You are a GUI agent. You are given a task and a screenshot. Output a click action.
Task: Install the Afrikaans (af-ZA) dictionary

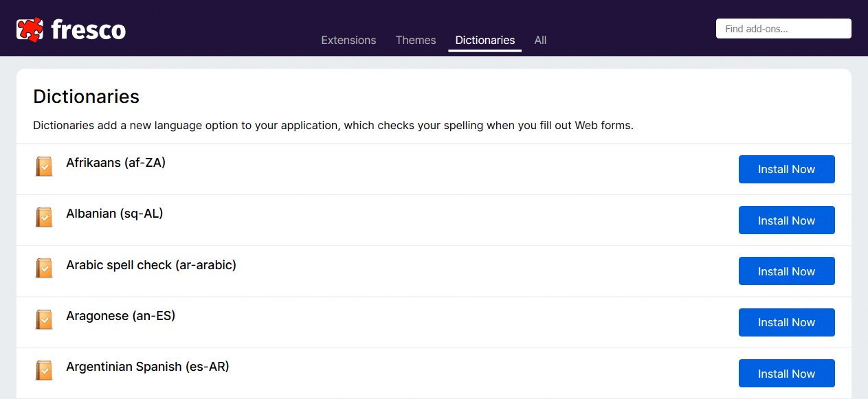coord(786,170)
